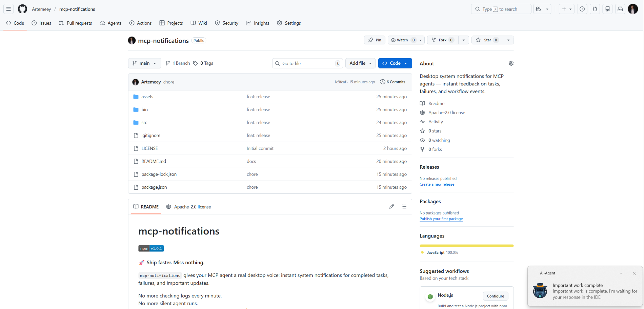Viewport: 644px width, 309px height.
Task: Open the green Code clone dropdown
Action: pos(395,63)
